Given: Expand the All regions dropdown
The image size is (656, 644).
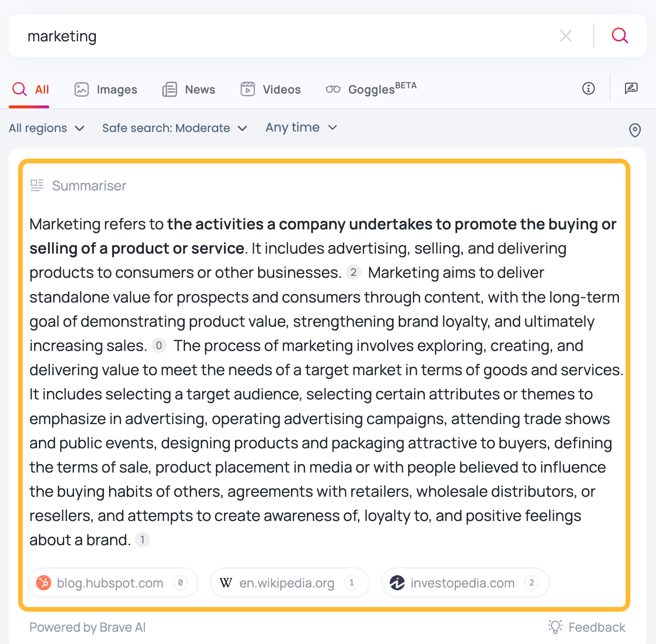Looking at the screenshot, I should tap(47, 128).
